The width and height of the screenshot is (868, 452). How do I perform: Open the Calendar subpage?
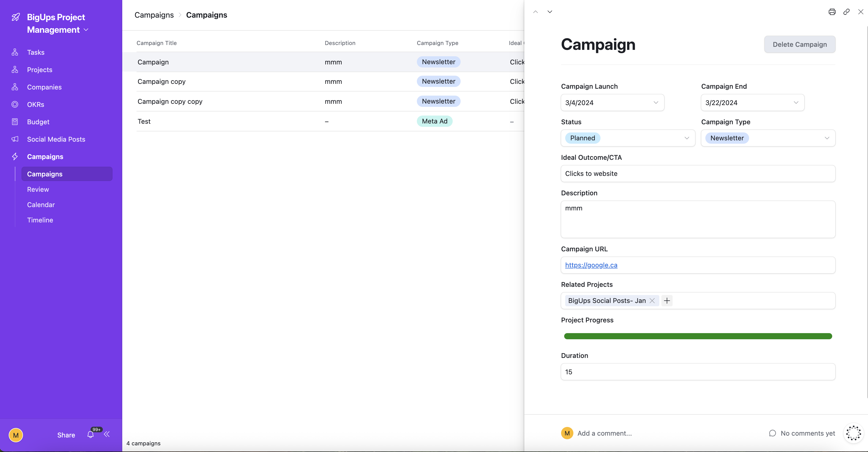[x=41, y=205]
